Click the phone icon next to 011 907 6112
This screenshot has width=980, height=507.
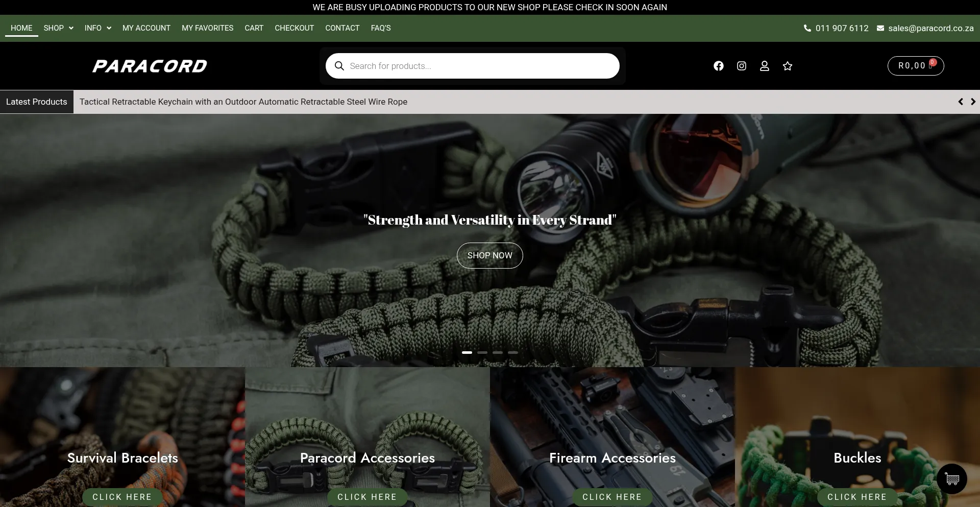[808, 28]
